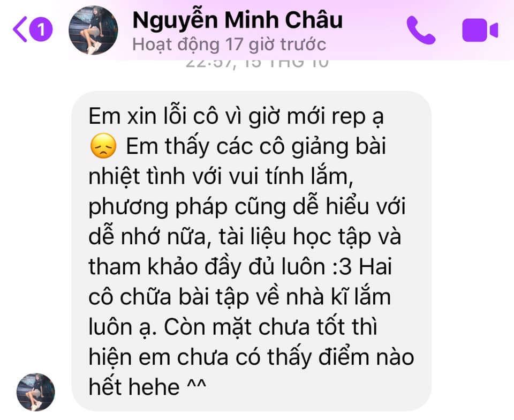Tap the line starting phương pháp cũng dễ hiểu
This screenshot has width=514, height=420.
[x=247, y=207]
